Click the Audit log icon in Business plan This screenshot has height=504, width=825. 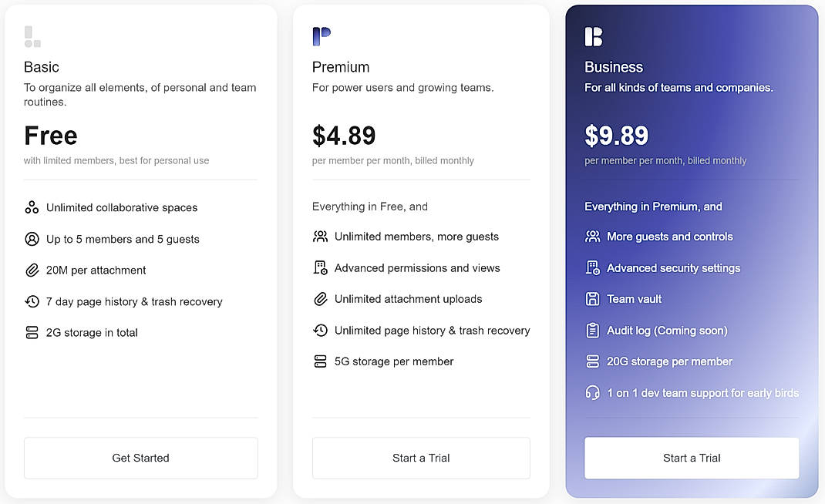(x=592, y=330)
